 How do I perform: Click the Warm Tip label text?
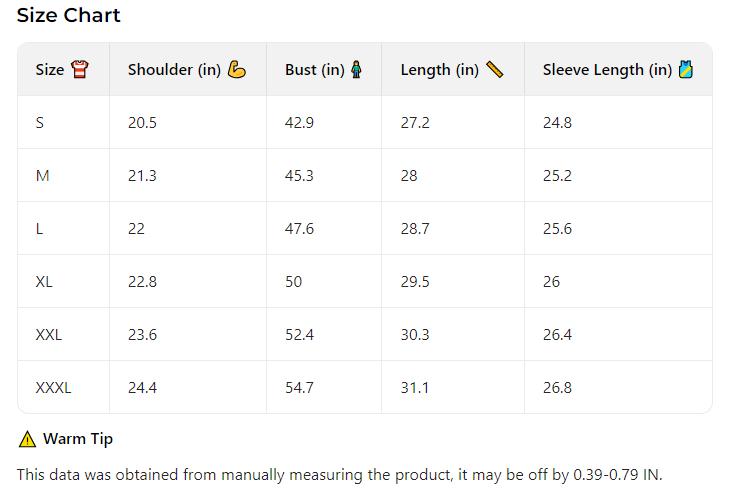click(78, 439)
